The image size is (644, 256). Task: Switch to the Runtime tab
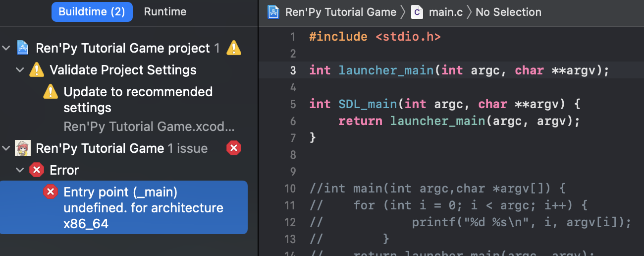tap(165, 11)
